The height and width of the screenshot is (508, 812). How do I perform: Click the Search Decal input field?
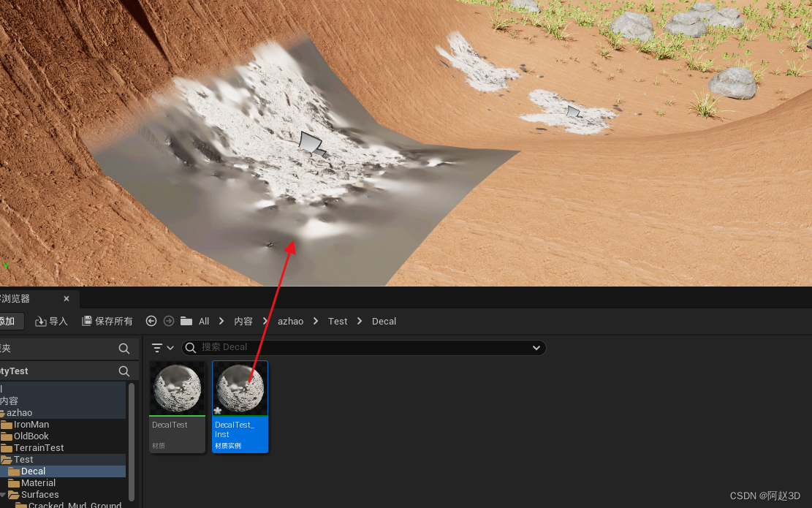[x=358, y=347]
